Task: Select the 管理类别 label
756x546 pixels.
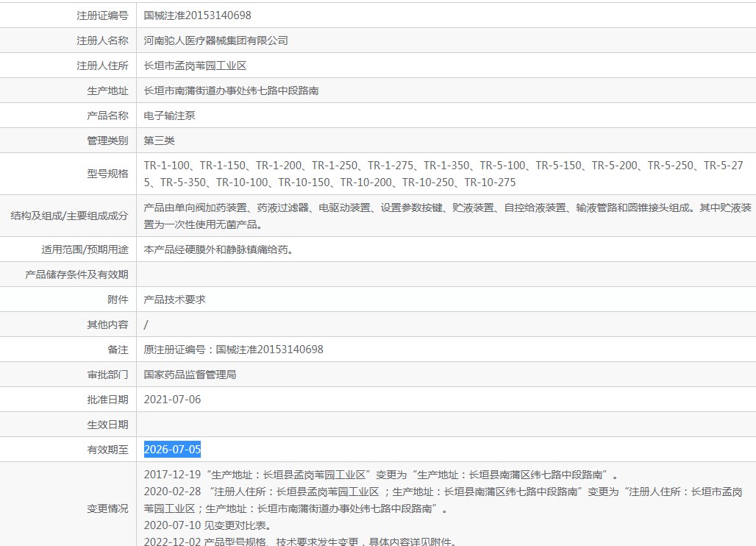Action: pos(107,141)
